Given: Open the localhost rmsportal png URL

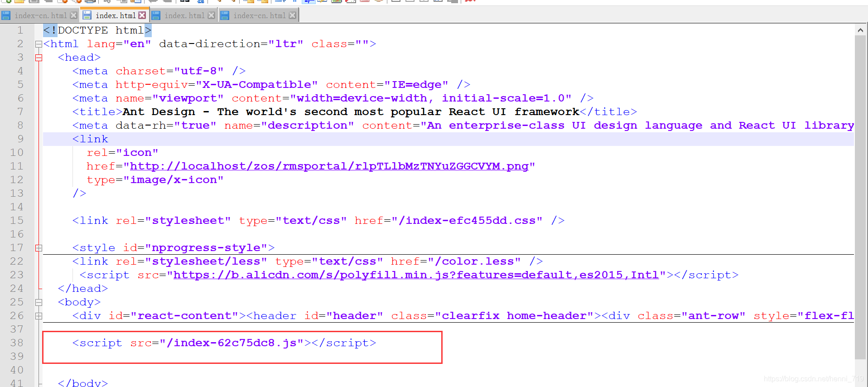Looking at the screenshot, I should [329, 166].
